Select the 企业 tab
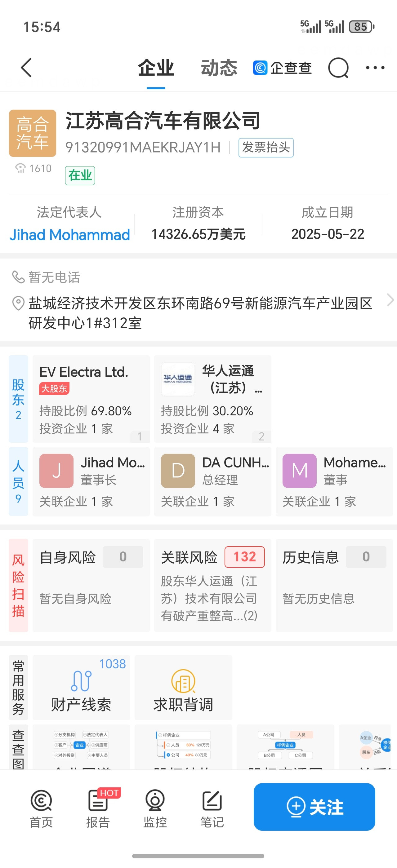397x868 pixels. pyautogui.click(x=156, y=68)
